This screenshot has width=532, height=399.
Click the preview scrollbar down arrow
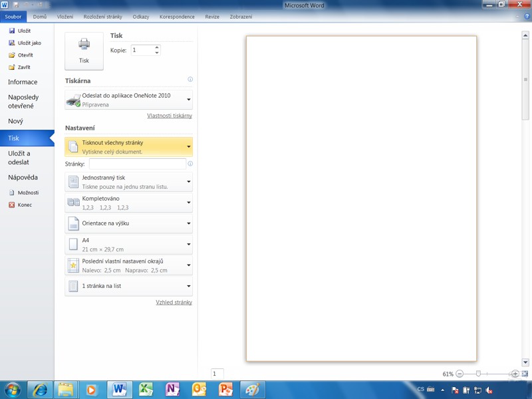(525, 362)
